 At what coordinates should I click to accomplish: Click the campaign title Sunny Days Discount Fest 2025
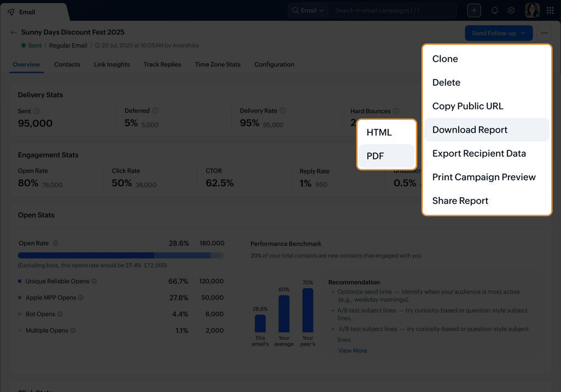tap(73, 32)
